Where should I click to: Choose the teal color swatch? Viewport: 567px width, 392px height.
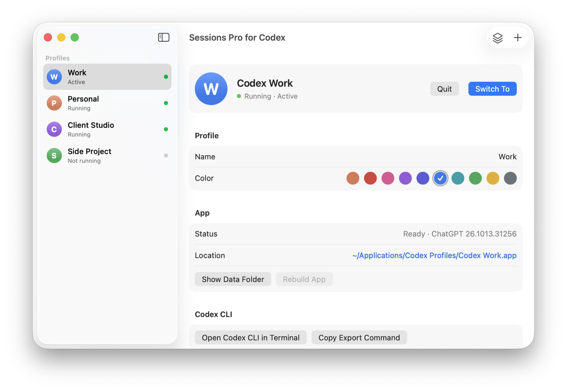pos(458,178)
